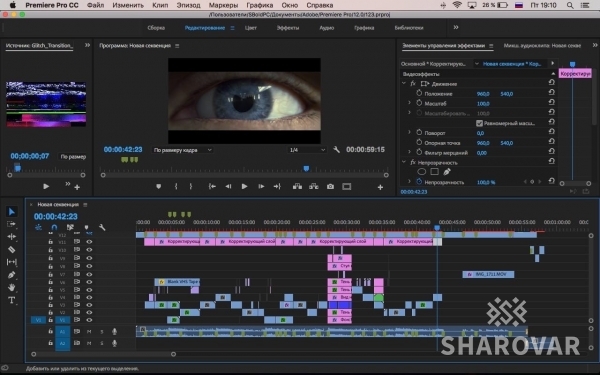Select the Razor tool
Screen dimensions: 600x375
11,249
